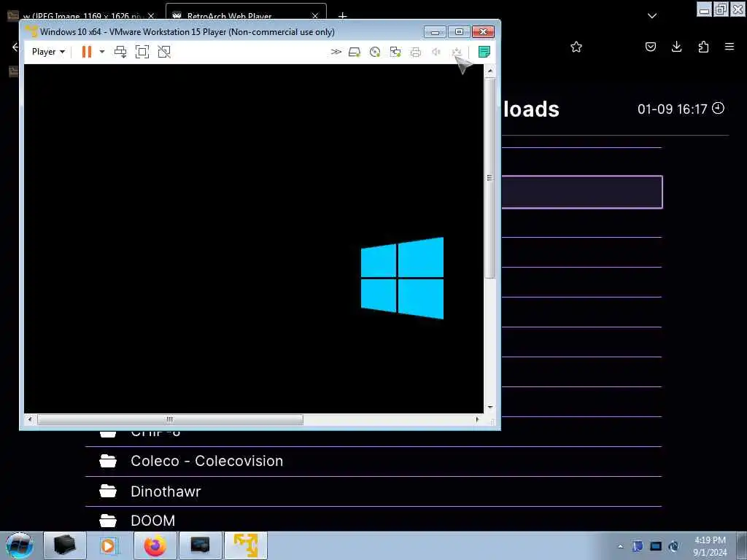
Task: Click the VMware vertical scrollbar thumb
Action: [490, 178]
